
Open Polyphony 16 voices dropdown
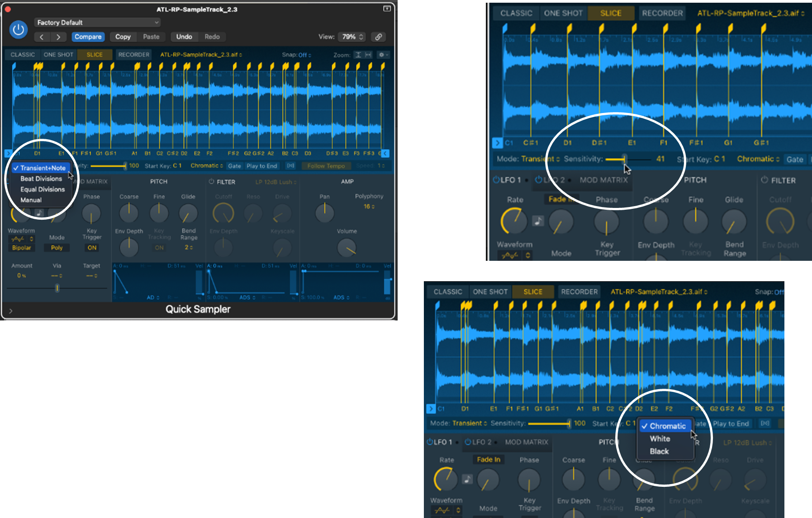point(369,207)
